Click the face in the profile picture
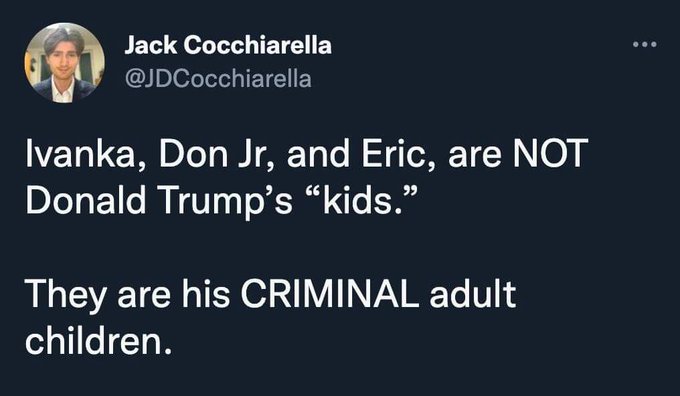 (63, 59)
